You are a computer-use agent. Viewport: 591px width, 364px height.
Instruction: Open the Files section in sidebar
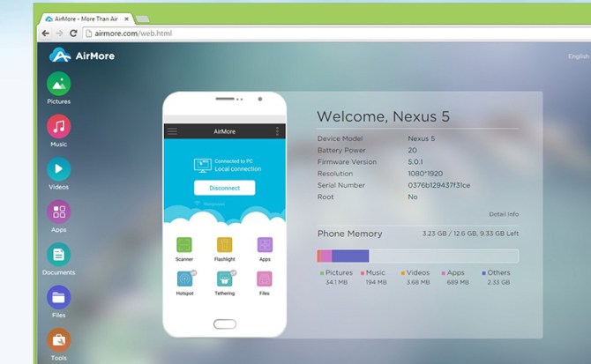(x=59, y=301)
